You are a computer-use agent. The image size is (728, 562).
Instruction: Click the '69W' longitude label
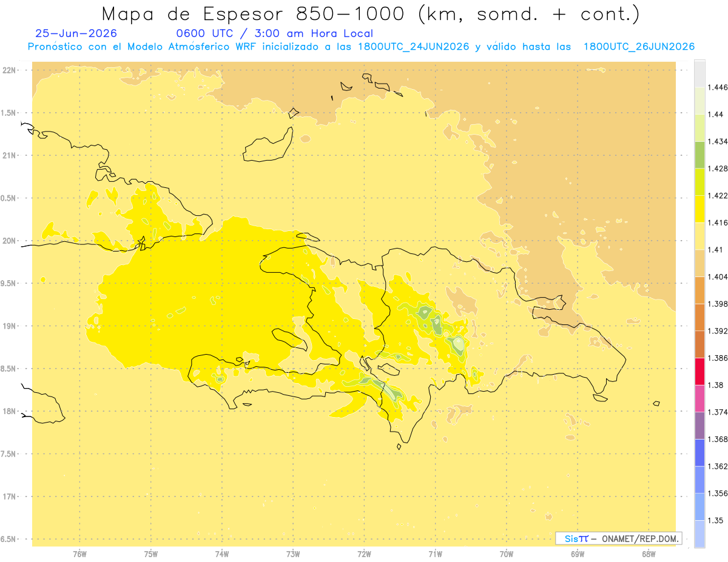(578, 554)
